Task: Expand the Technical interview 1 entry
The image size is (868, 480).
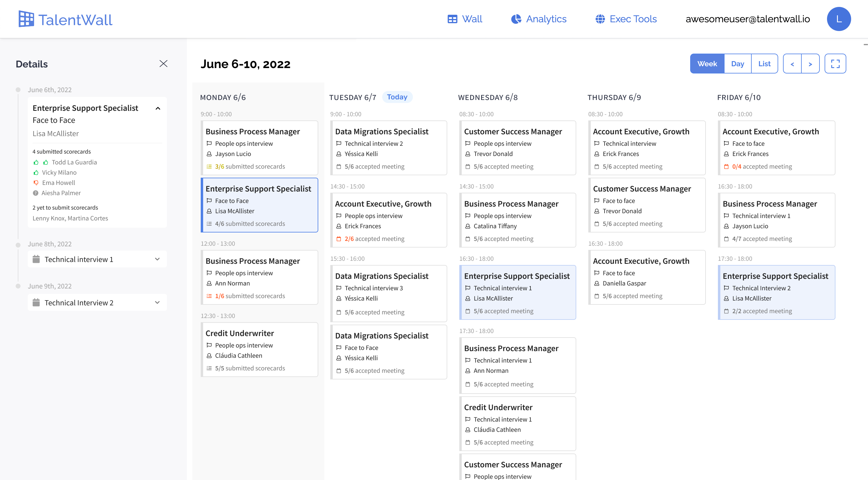Action: [x=157, y=259]
